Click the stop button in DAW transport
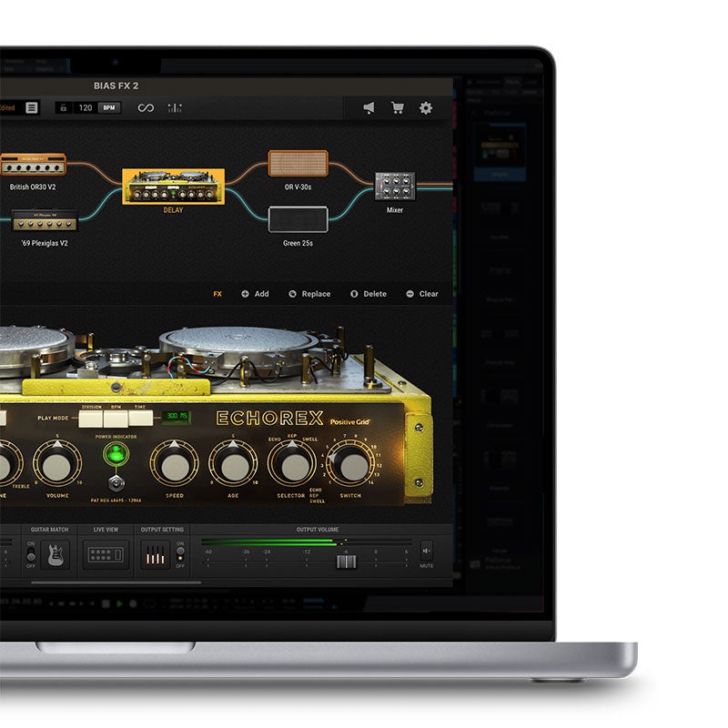The image size is (728, 728). click(x=106, y=603)
